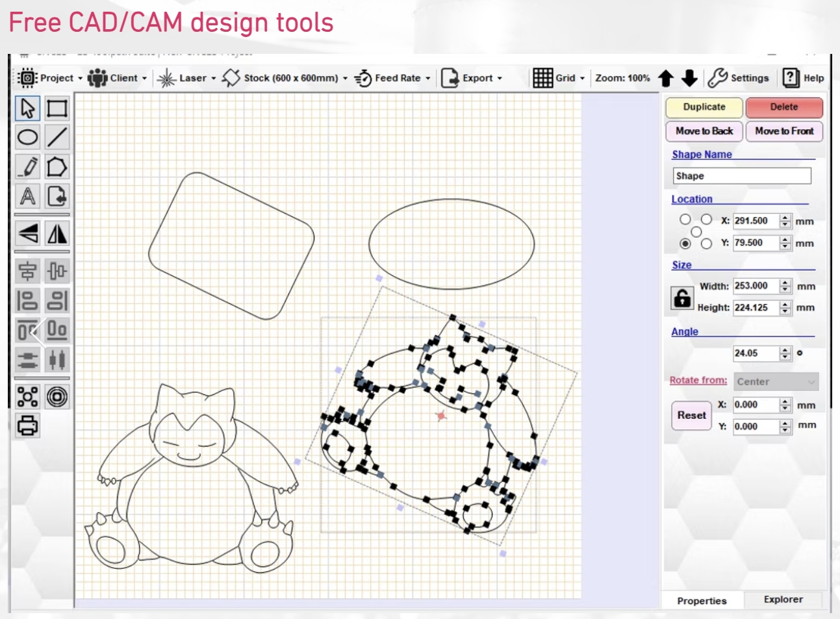
Task: Click the red rotation center marker
Action: (x=440, y=415)
